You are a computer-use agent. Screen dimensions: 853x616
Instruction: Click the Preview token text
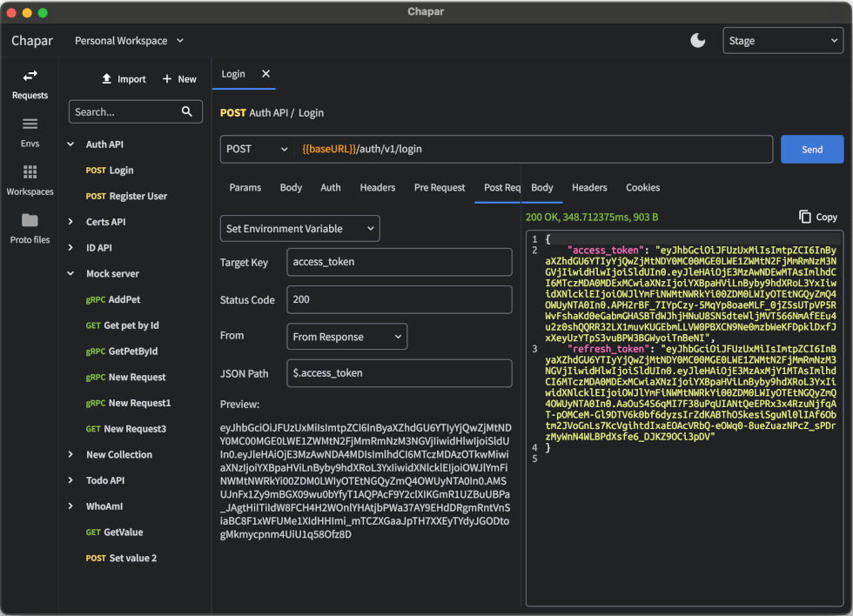point(365,480)
